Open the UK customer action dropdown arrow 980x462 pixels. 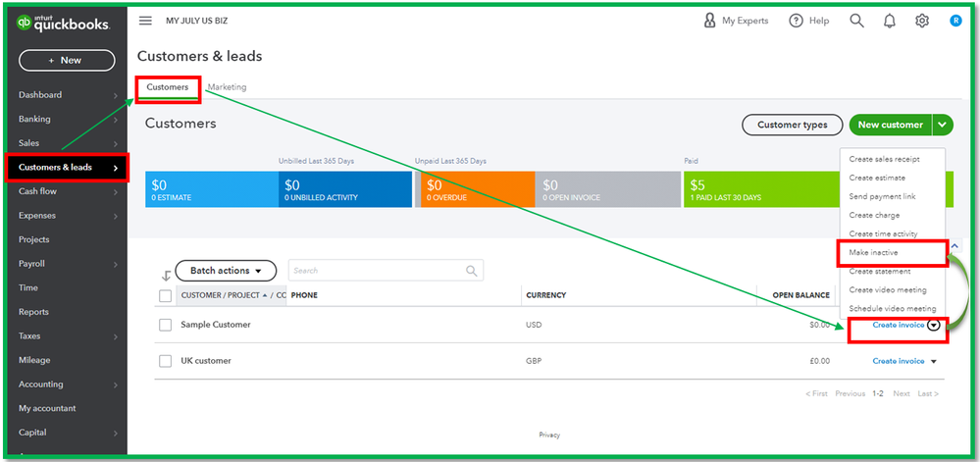(934, 361)
